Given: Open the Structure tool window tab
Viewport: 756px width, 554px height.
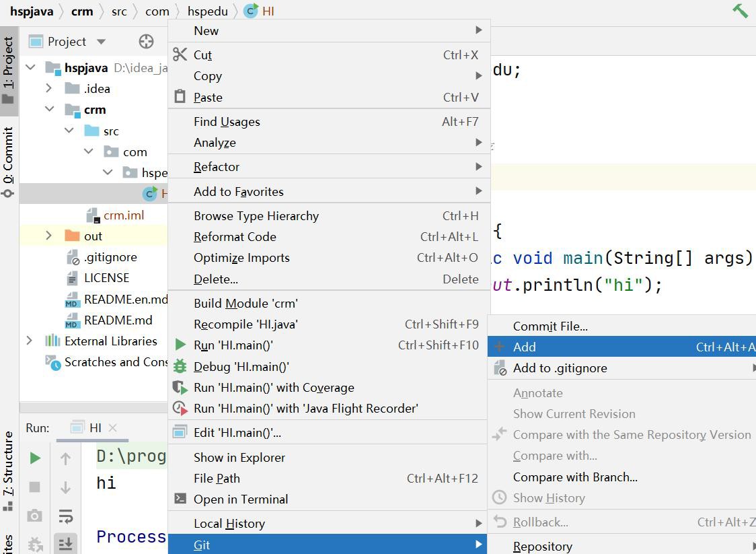Looking at the screenshot, I should [x=8, y=464].
